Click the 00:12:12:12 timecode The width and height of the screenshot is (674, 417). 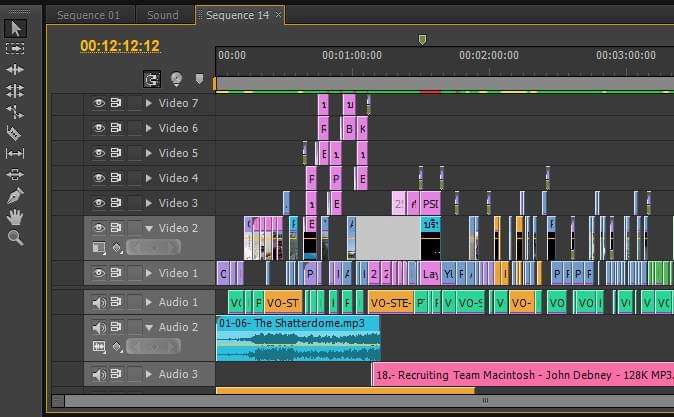click(x=120, y=46)
